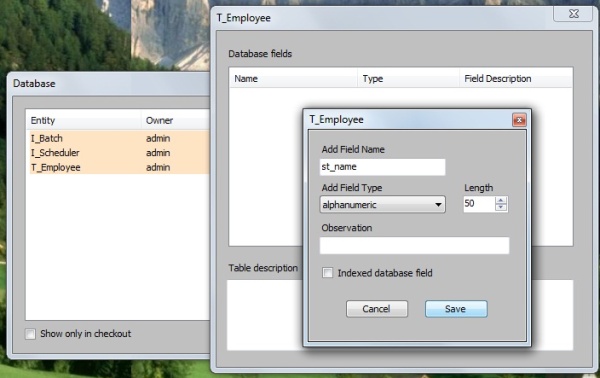Screen dimensions: 600x378
Task: Click the Add Field Name input box
Action: 382,167
